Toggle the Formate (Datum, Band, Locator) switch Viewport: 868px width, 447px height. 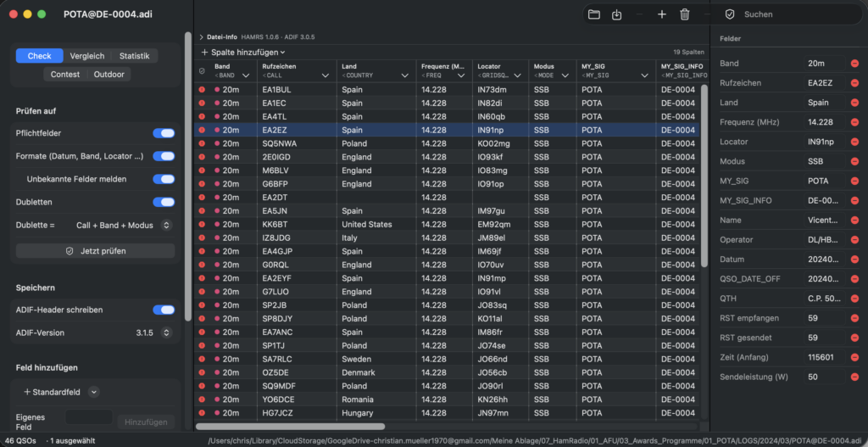point(164,156)
